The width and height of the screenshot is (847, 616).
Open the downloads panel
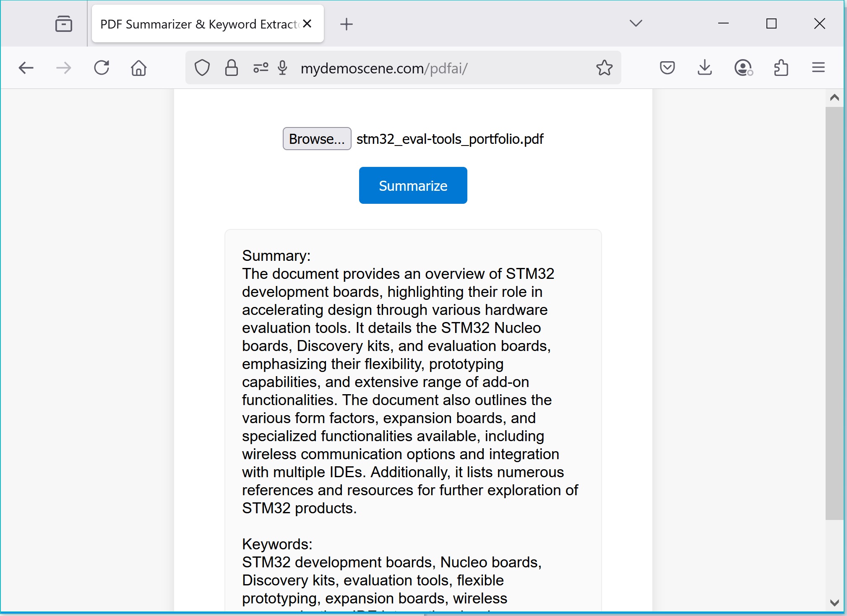pyautogui.click(x=704, y=68)
